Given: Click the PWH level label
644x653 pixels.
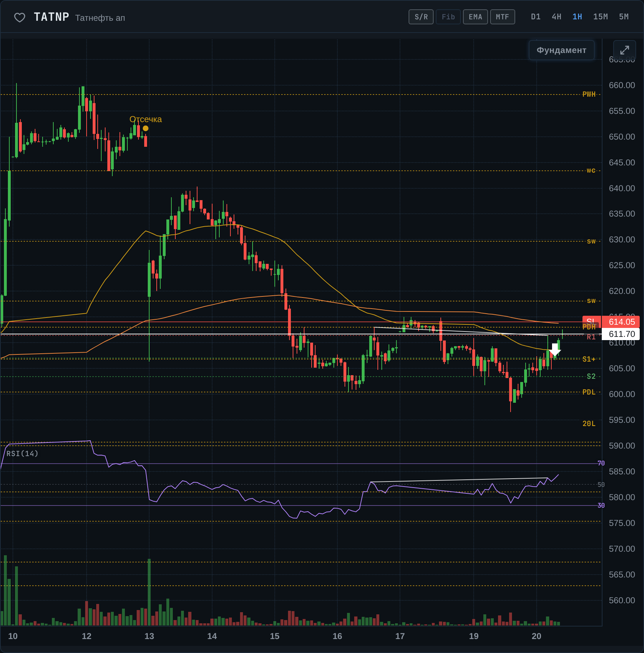Looking at the screenshot, I should pyautogui.click(x=589, y=94).
